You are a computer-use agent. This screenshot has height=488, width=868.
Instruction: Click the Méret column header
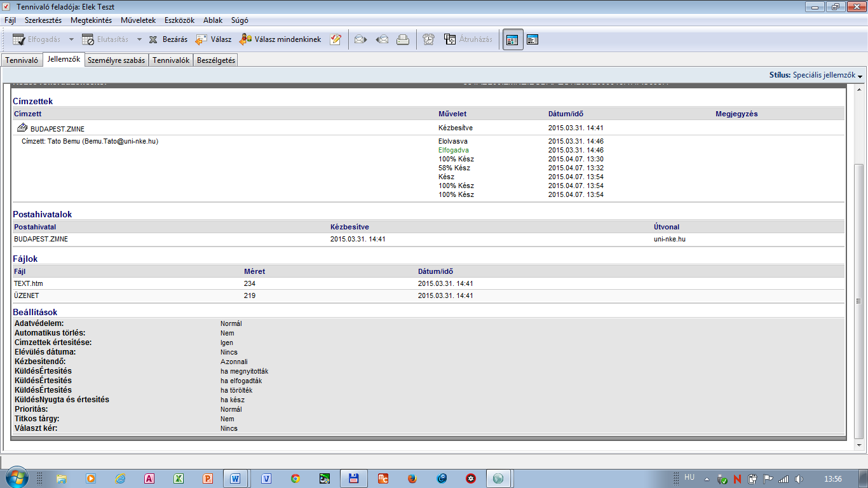[254, 271]
